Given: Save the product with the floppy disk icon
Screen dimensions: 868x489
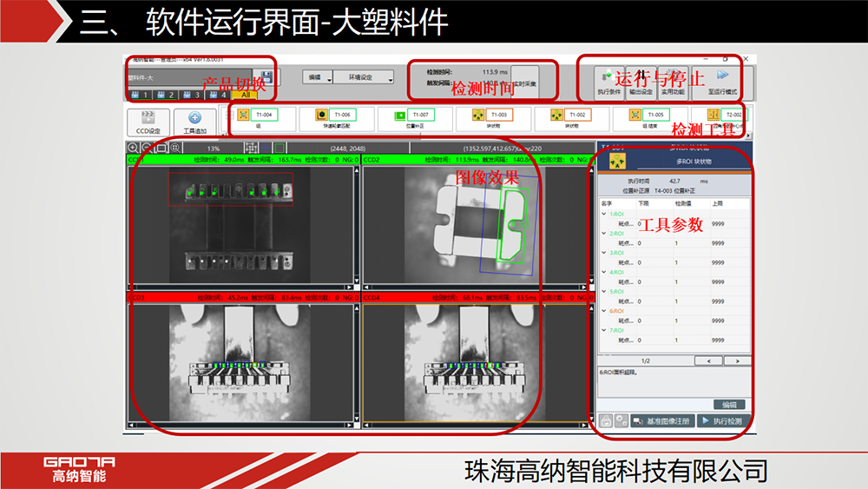Looking at the screenshot, I should (x=266, y=76).
